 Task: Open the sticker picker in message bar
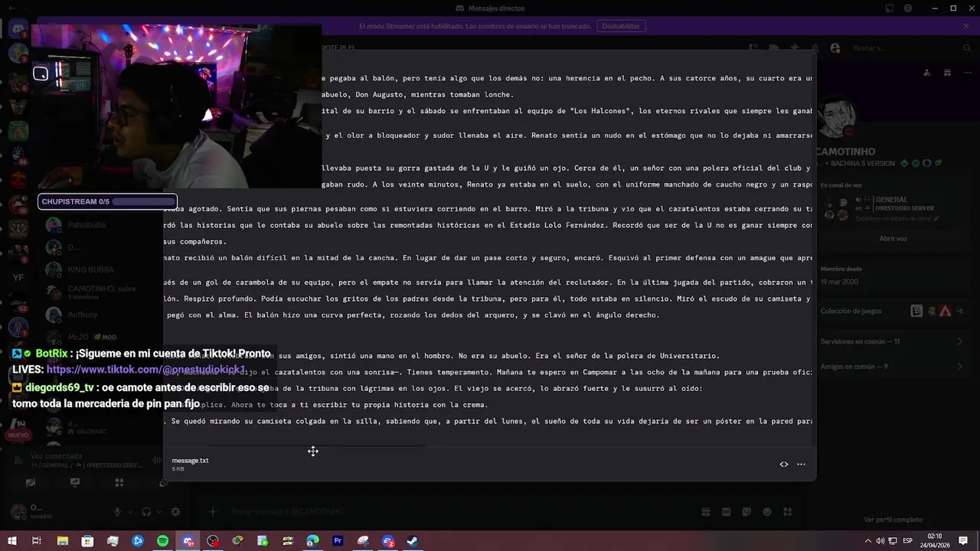pos(746,511)
